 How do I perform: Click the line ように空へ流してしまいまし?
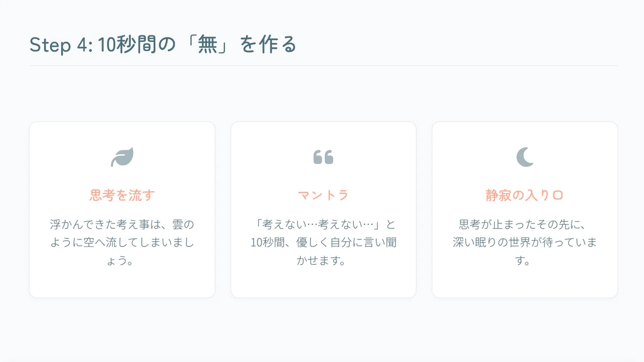pyautogui.click(x=122, y=243)
